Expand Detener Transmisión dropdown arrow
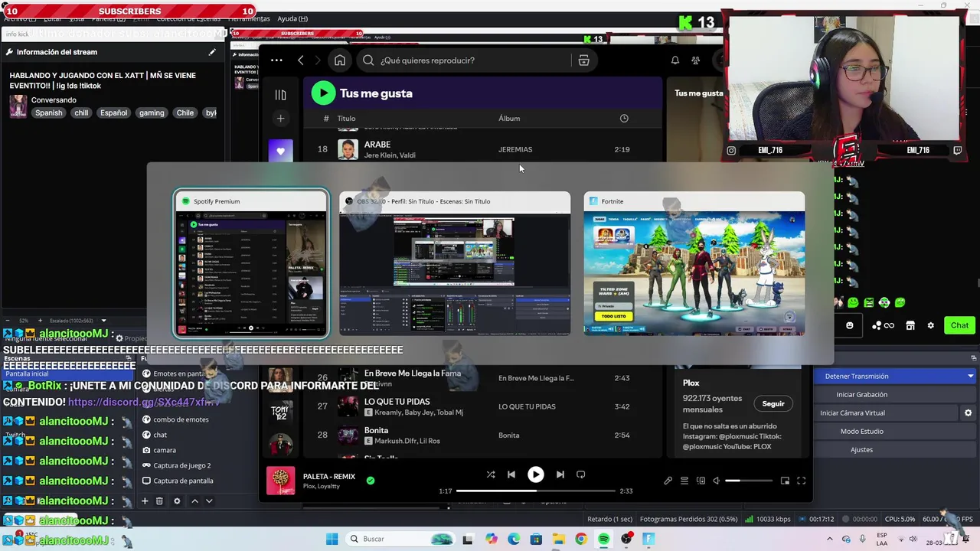This screenshot has width=980, height=551. (x=970, y=376)
